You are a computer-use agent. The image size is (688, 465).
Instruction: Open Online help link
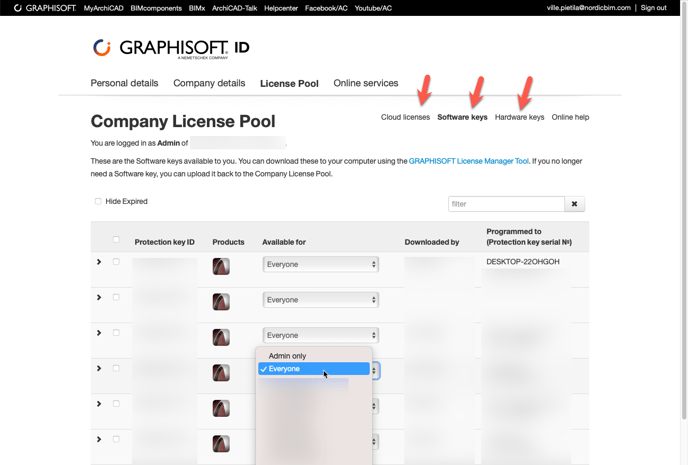coord(570,117)
